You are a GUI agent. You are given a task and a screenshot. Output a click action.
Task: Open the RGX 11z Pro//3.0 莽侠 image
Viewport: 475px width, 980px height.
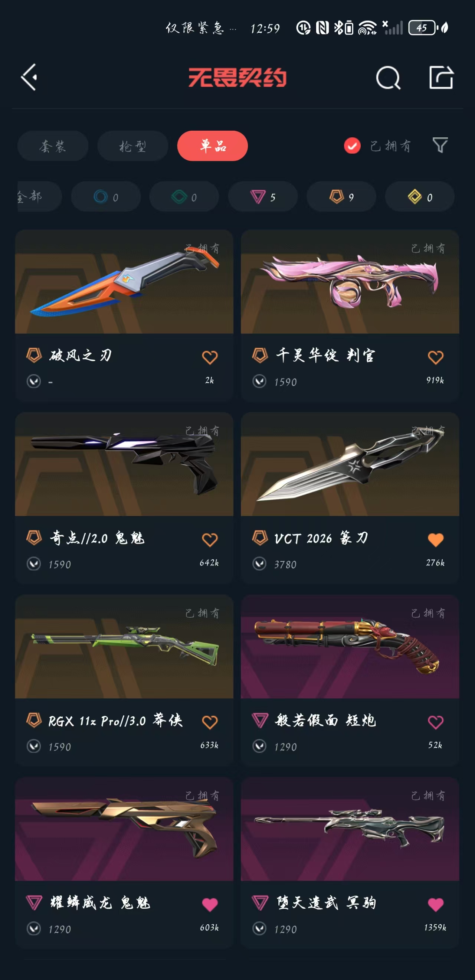(124, 646)
